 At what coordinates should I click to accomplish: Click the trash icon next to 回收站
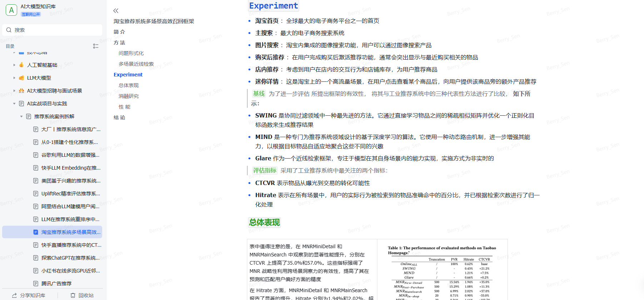[73, 295]
